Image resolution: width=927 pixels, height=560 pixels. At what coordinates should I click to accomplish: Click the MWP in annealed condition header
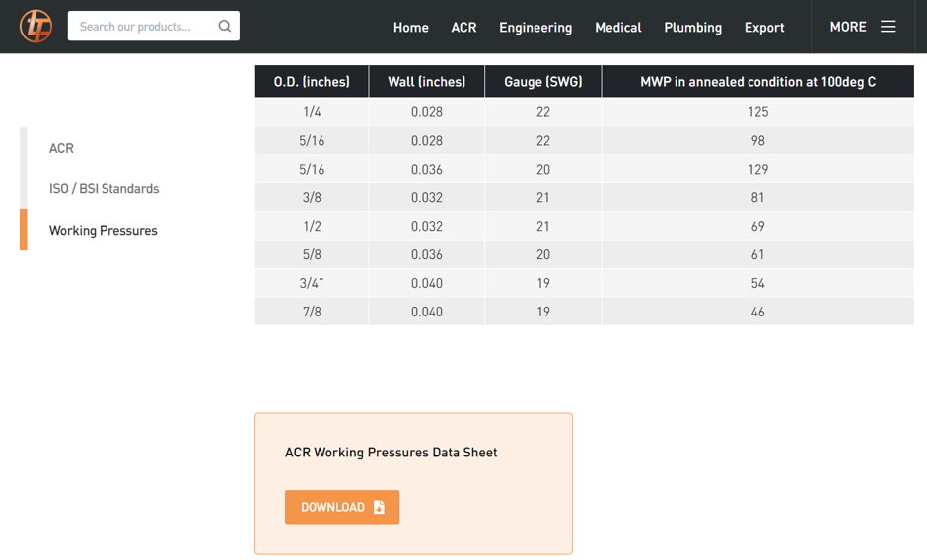(x=758, y=82)
